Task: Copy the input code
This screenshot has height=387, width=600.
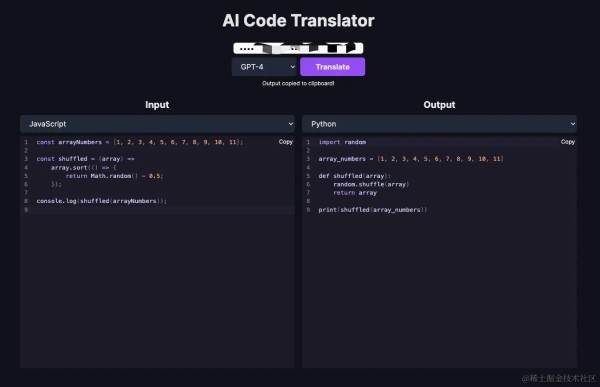Action: click(285, 142)
